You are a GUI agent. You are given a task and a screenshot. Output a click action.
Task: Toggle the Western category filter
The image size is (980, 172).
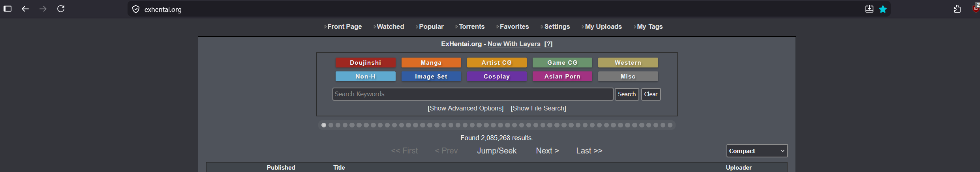[x=628, y=63]
